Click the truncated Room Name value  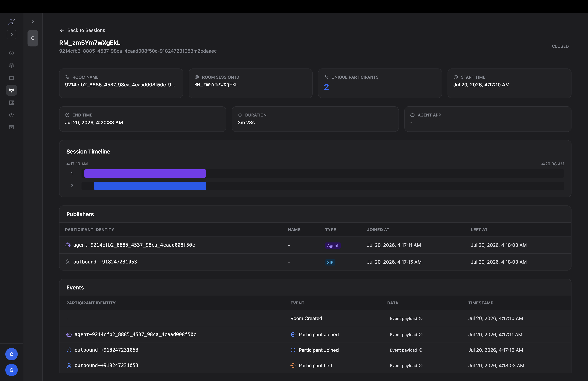click(x=120, y=84)
